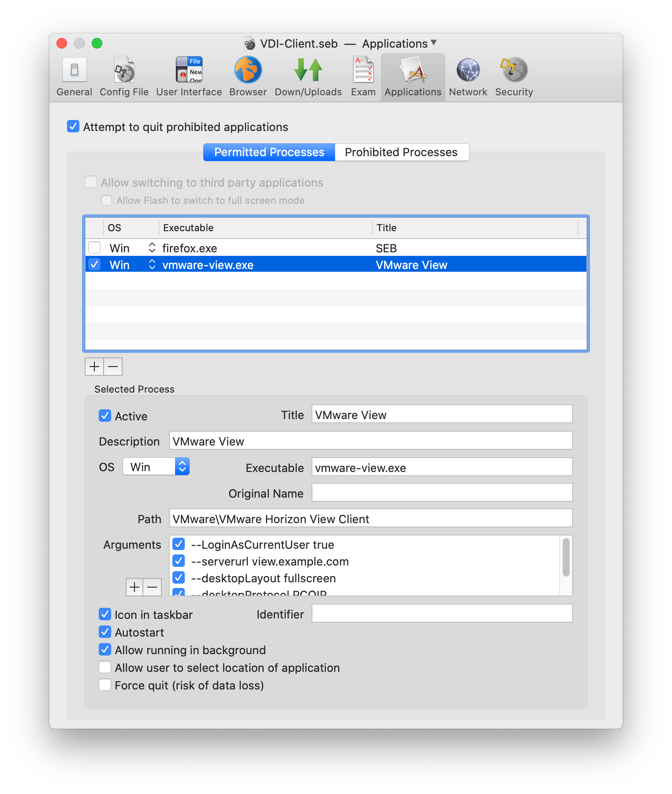Click VMware View title cell in table
The height and width of the screenshot is (794, 672).
[x=411, y=265]
